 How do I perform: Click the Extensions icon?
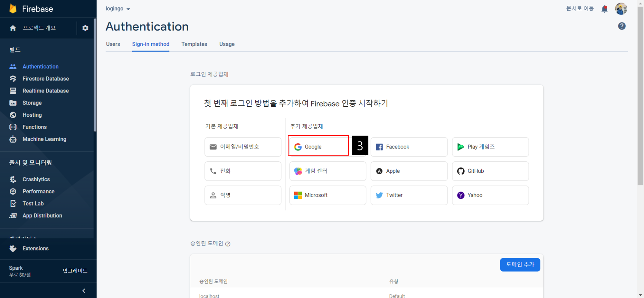(13, 248)
